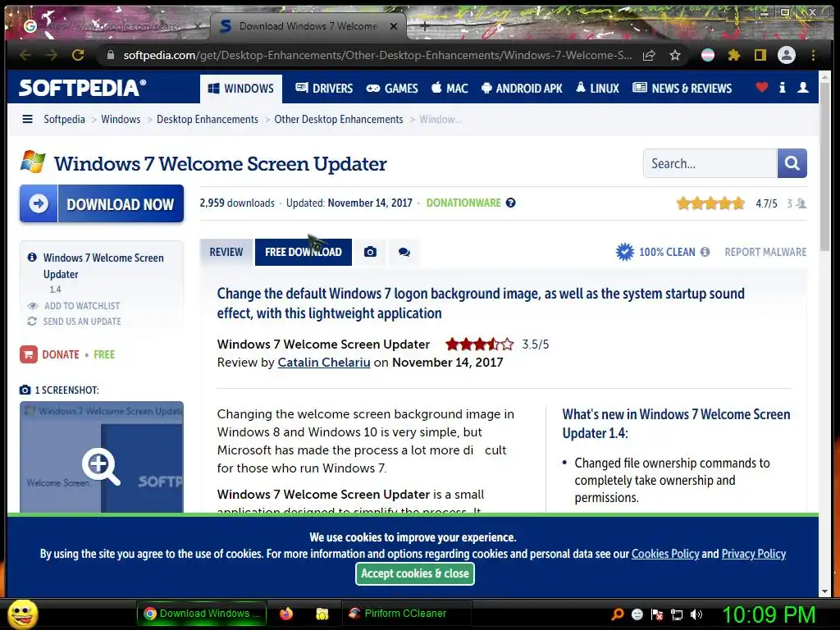Screen dimensions: 840x630
Task: Open the smiley start menu button
Action: (x=23, y=614)
